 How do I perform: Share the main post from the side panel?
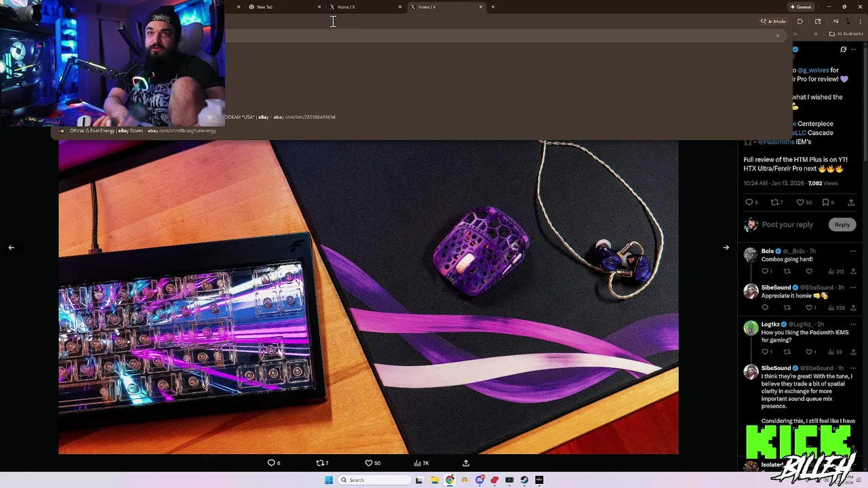point(851,202)
